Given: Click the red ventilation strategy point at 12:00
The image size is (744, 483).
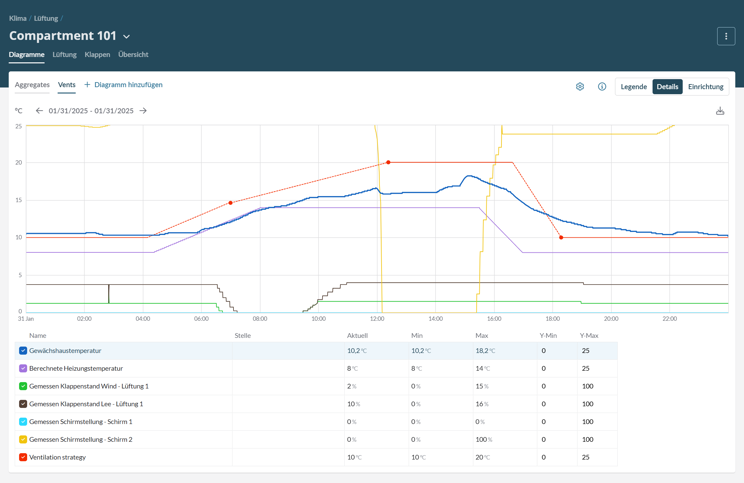Looking at the screenshot, I should tap(389, 162).
